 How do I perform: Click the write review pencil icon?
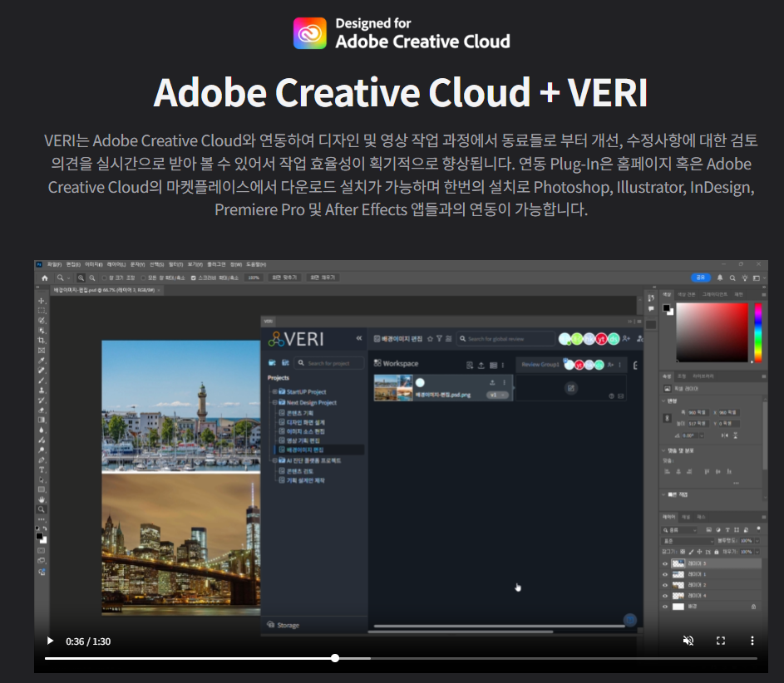(x=571, y=388)
